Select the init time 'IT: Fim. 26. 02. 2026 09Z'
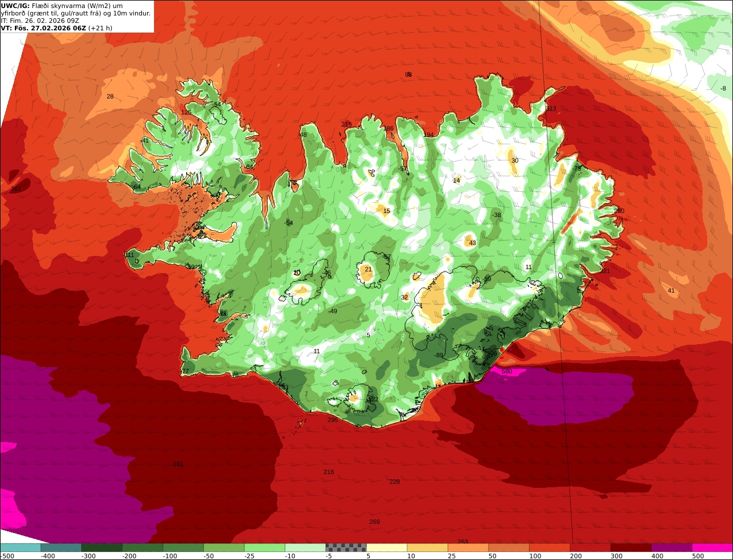 40,21
